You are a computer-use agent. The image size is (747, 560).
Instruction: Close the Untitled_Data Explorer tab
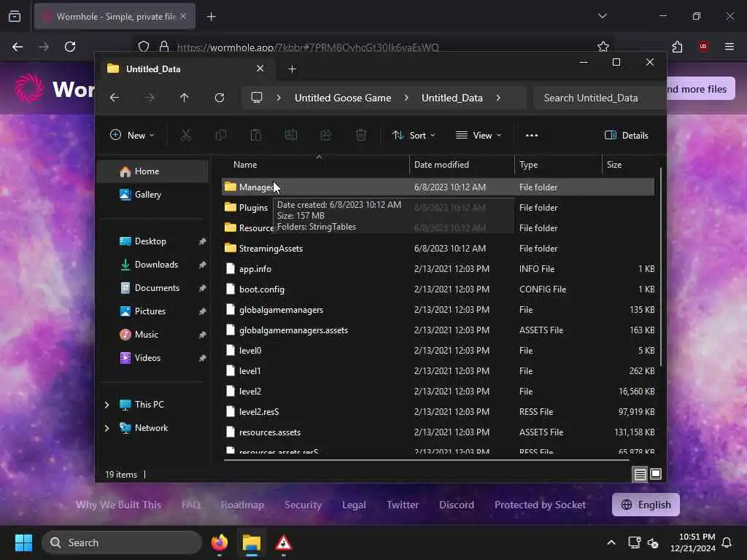(260, 69)
